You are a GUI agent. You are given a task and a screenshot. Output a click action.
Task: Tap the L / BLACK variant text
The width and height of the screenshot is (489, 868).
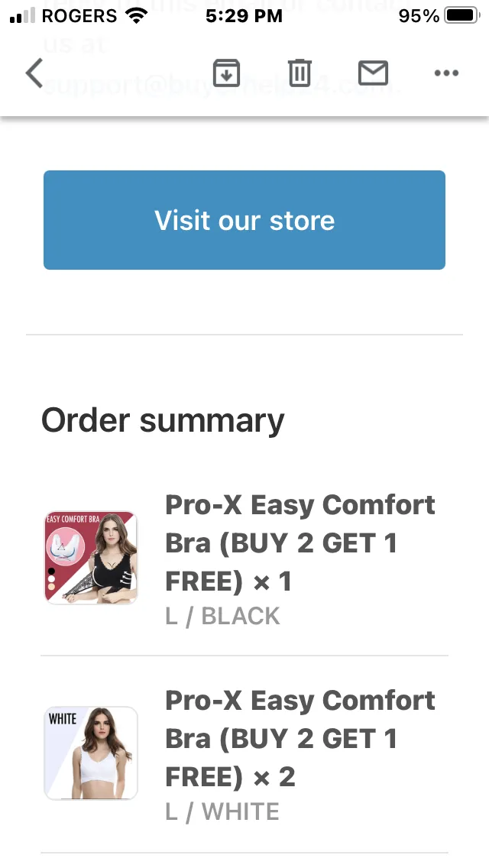tap(222, 616)
